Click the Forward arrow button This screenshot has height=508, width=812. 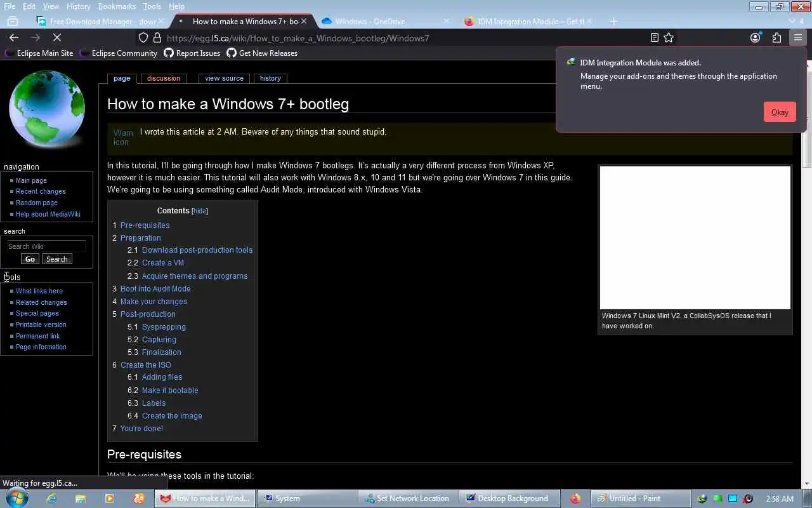click(36, 38)
